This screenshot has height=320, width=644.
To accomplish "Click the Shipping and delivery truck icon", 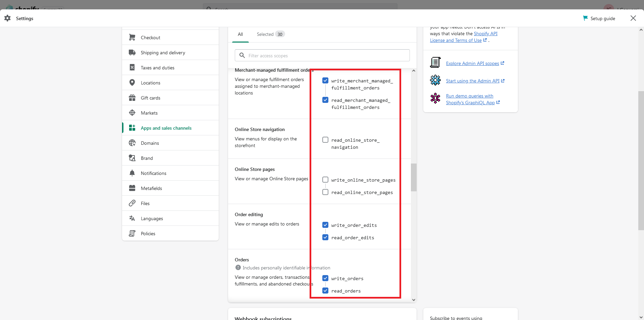I will 132,53.
